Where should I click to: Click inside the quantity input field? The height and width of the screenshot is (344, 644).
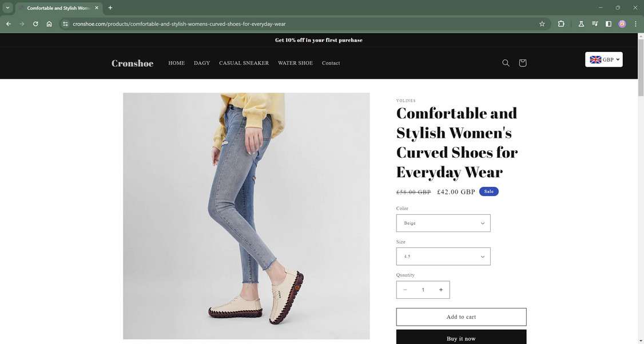[x=423, y=290]
